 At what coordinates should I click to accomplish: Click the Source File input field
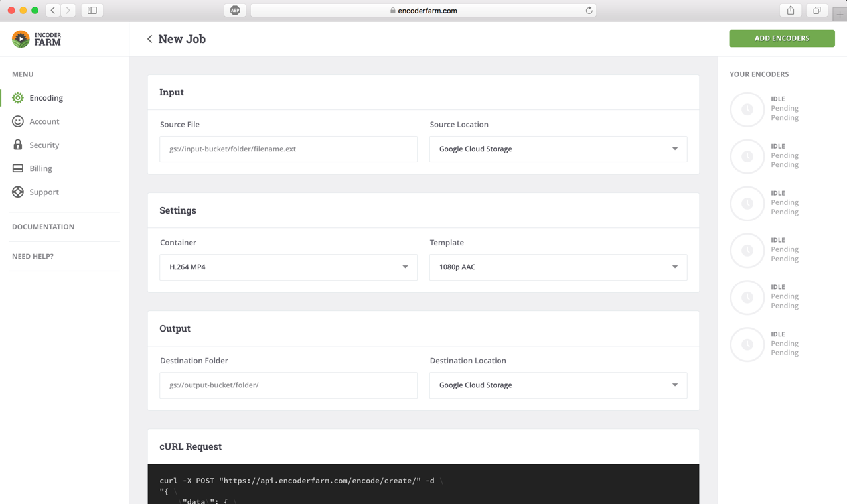click(x=288, y=149)
